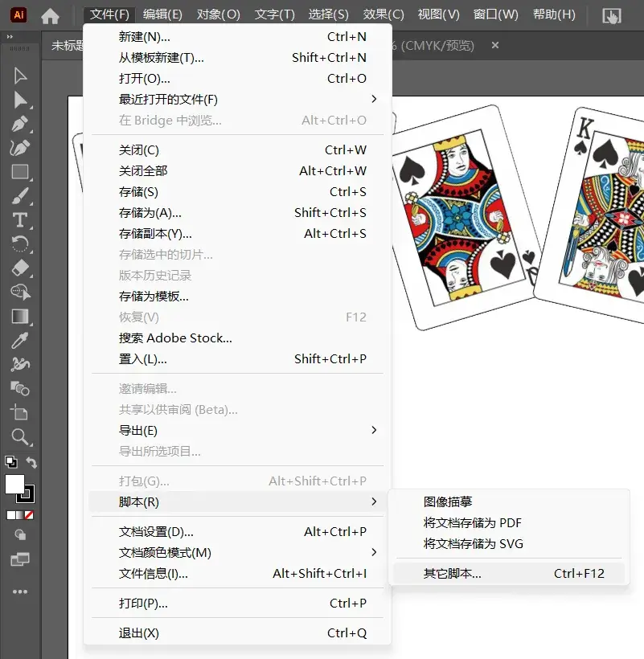Choose 从模板新建(T)...
Screen dimensions: 644x659
click(x=237, y=58)
